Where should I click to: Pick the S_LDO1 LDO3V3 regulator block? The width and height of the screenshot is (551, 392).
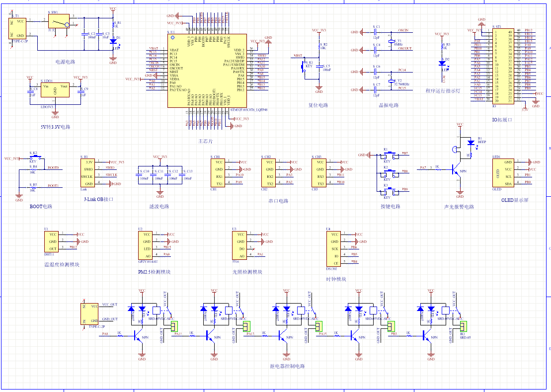point(55,90)
